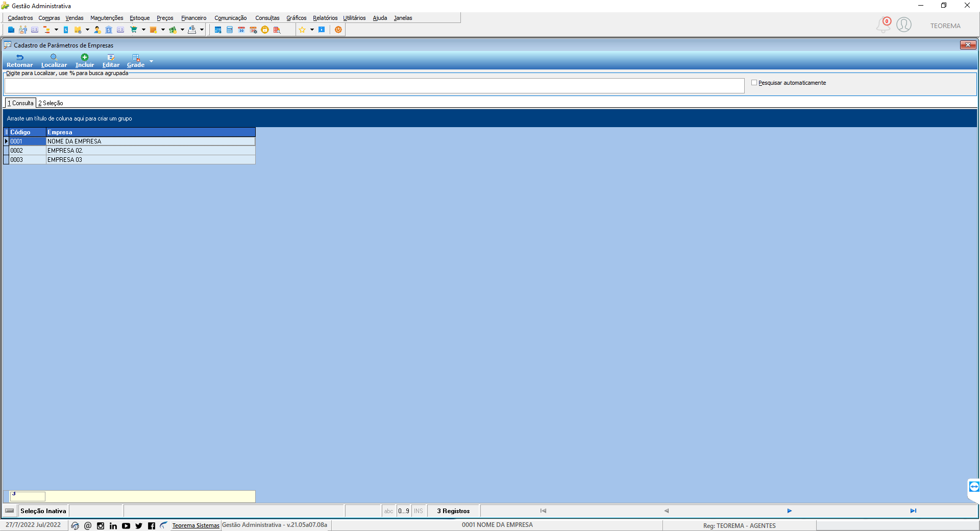Click the Editar button
The height and width of the screenshot is (531, 980).
pyautogui.click(x=111, y=61)
